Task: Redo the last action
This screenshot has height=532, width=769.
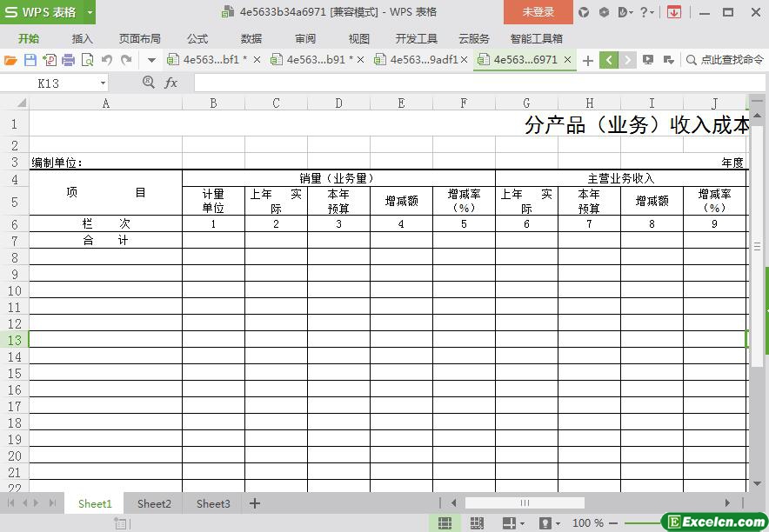Action: (x=126, y=60)
